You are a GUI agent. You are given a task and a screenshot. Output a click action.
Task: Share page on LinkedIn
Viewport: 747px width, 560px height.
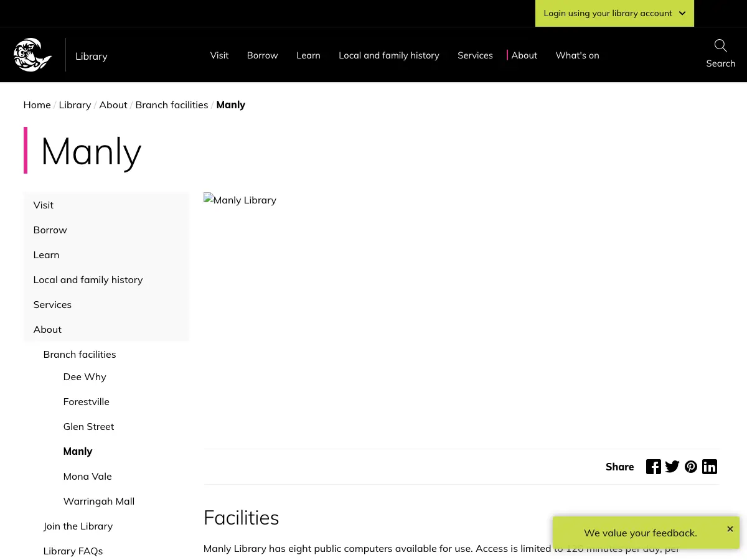(x=710, y=467)
